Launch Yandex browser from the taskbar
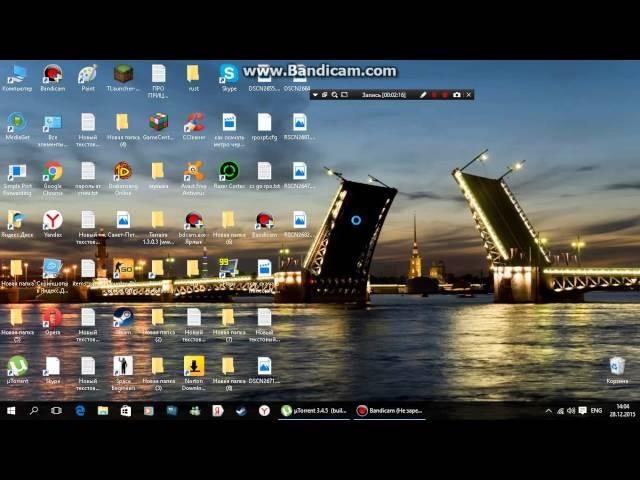This screenshot has width=640, height=480. (264, 411)
